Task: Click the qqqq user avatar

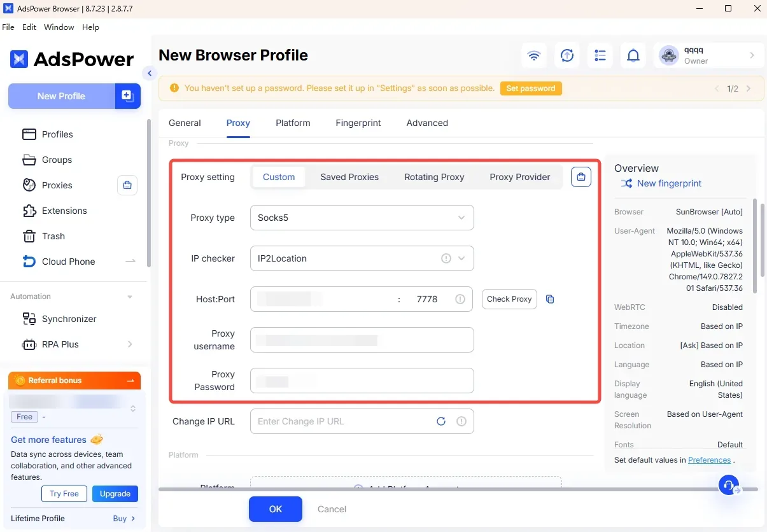Action: pyautogui.click(x=669, y=55)
